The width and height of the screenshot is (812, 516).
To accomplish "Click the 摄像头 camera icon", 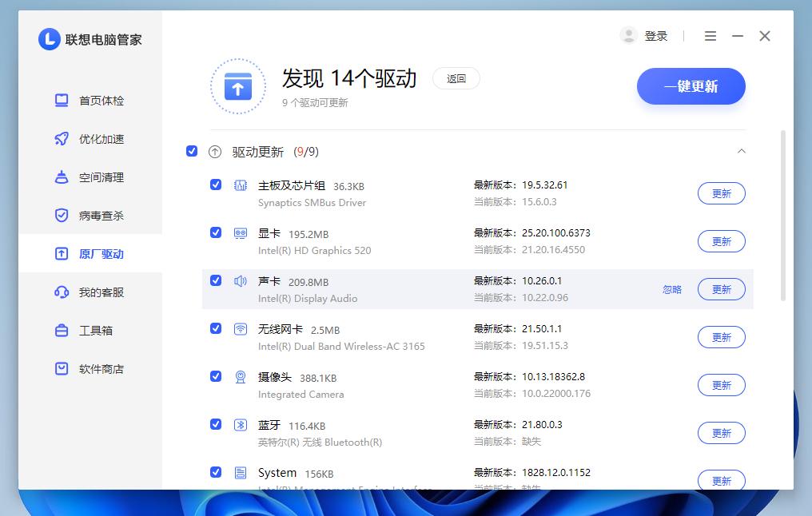I will pos(241,376).
